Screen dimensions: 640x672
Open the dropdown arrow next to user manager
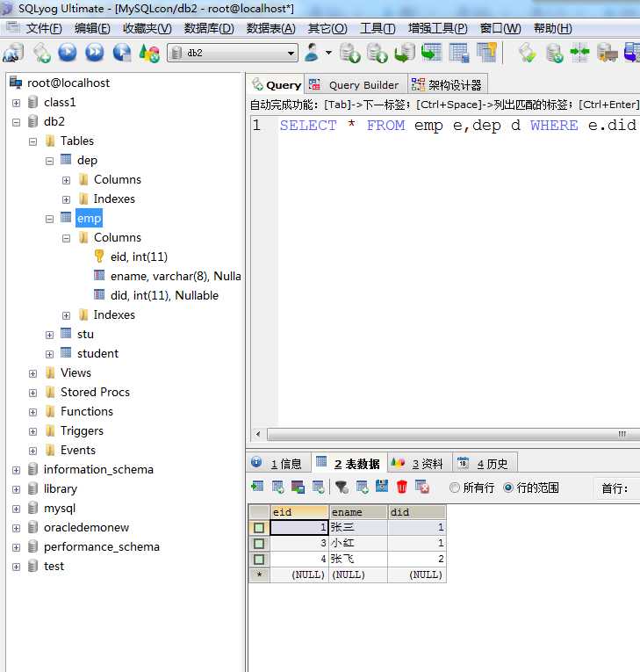coord(328,53)
